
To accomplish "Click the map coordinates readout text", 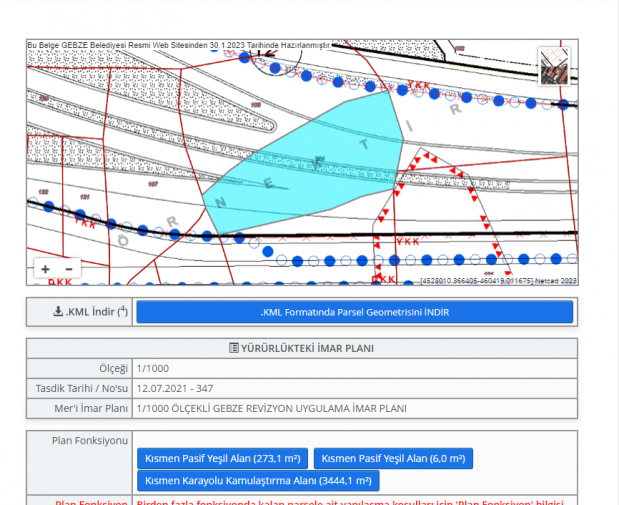I will tap(475, 281).
